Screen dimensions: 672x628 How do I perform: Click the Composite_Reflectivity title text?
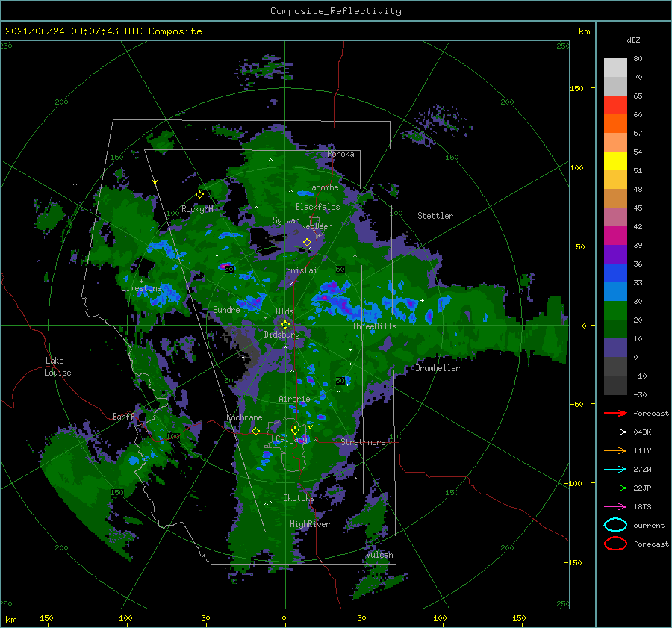(x=336, y=11)
